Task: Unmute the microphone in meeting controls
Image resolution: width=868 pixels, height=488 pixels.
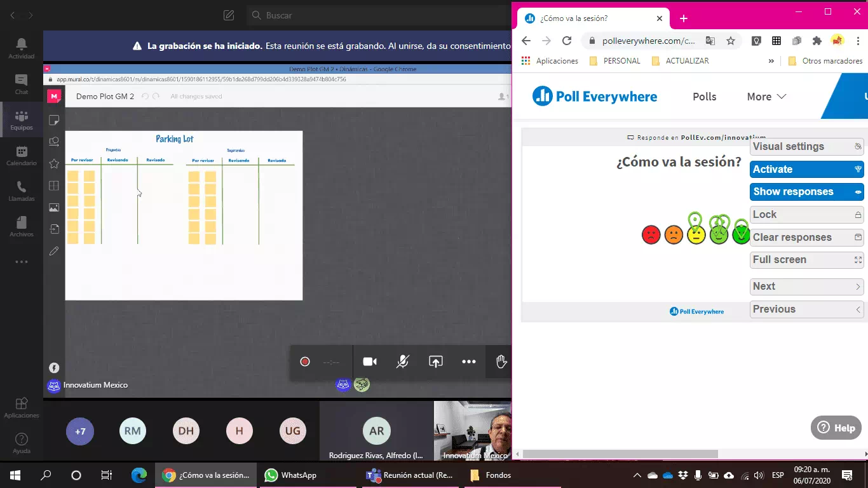Action: point(402,362)
